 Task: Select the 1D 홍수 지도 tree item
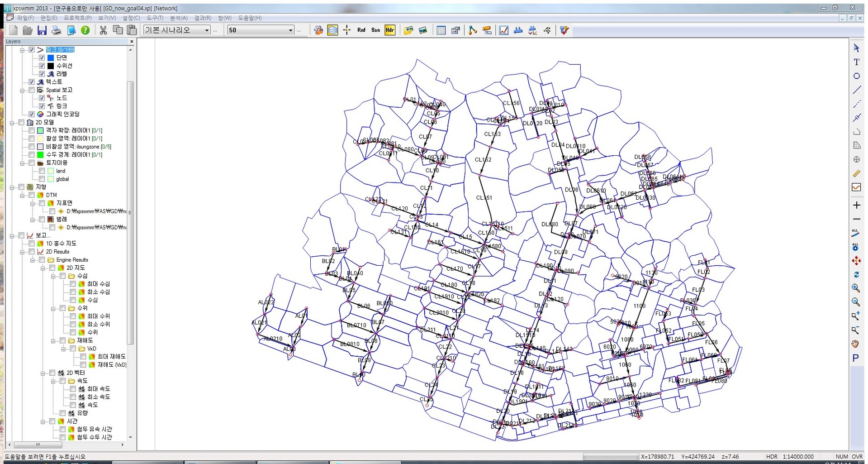(61, 244)
